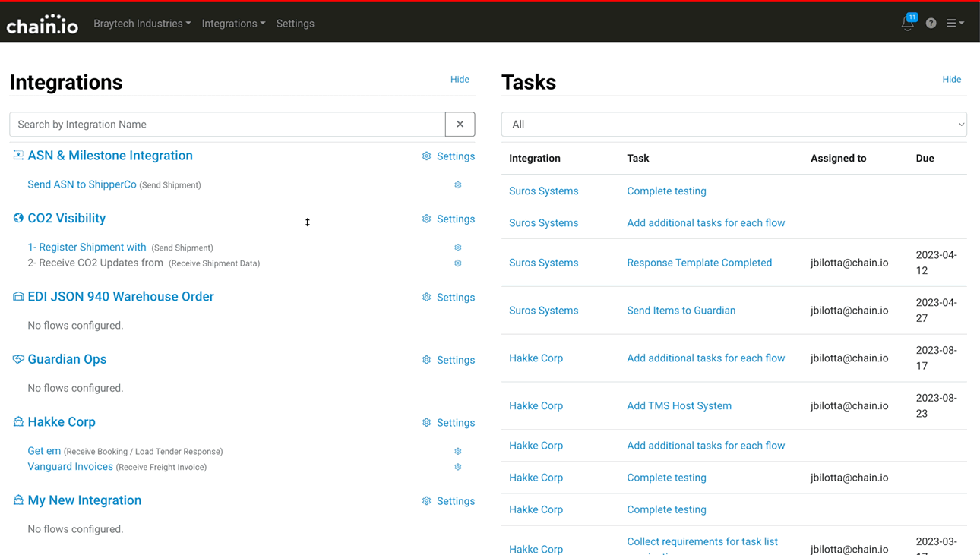
Task: Open the ASN & Milestone Integration link
Action: pyautogui.click(x=110, y=156)
